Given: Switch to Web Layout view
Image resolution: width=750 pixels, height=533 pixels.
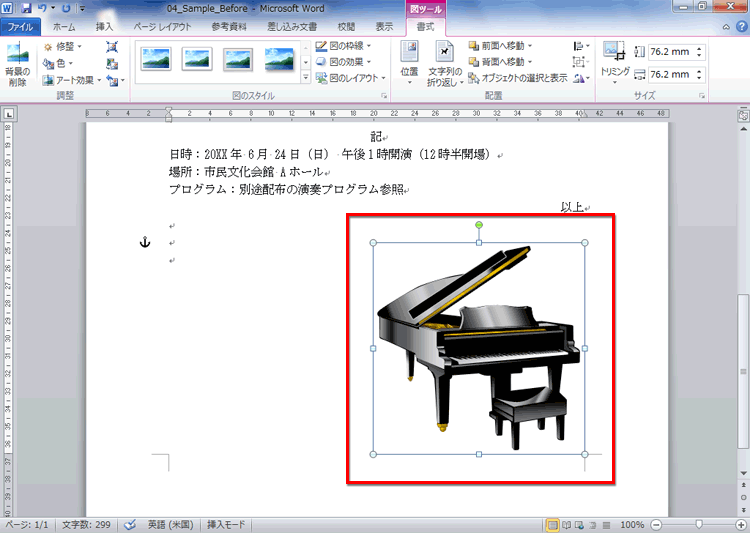Looking at the screenshot, I should coord(579,525).
